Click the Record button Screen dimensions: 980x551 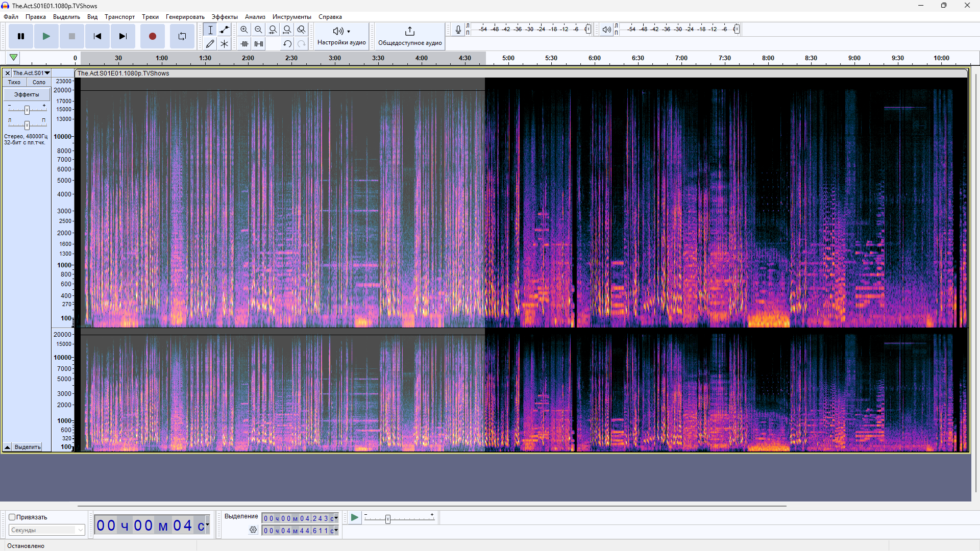(152, 36)
